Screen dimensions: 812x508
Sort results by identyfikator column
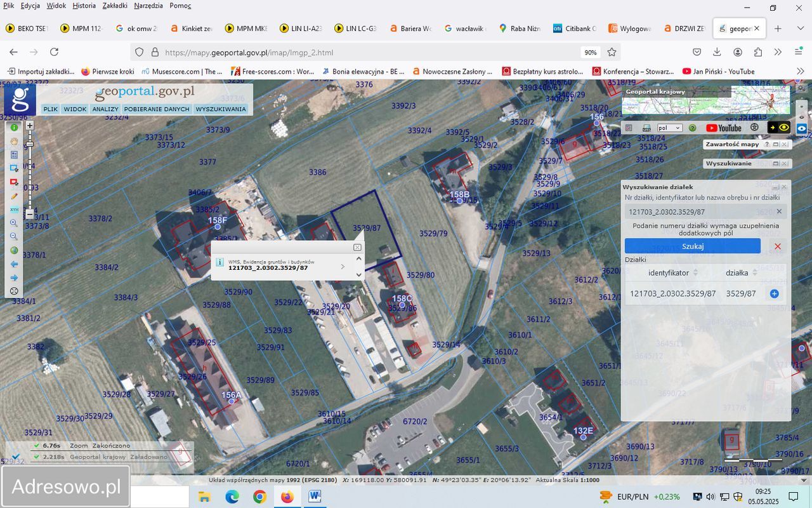tap(695, 272)
